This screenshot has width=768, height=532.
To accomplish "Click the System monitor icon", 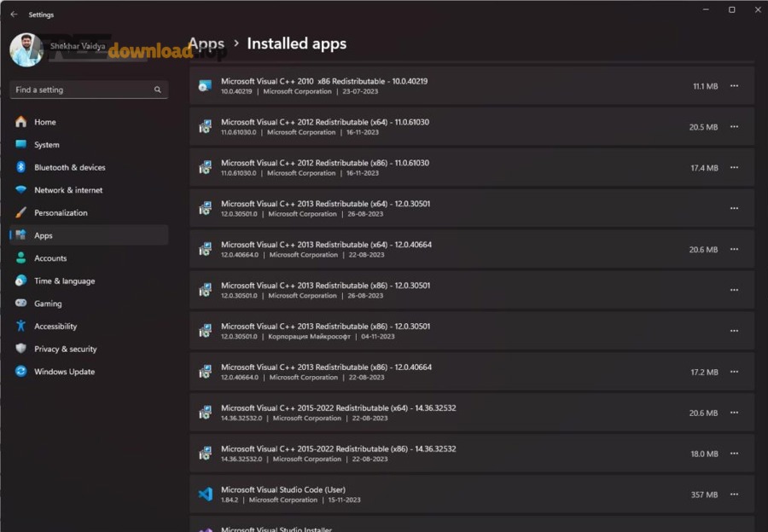I will [20, 144].
